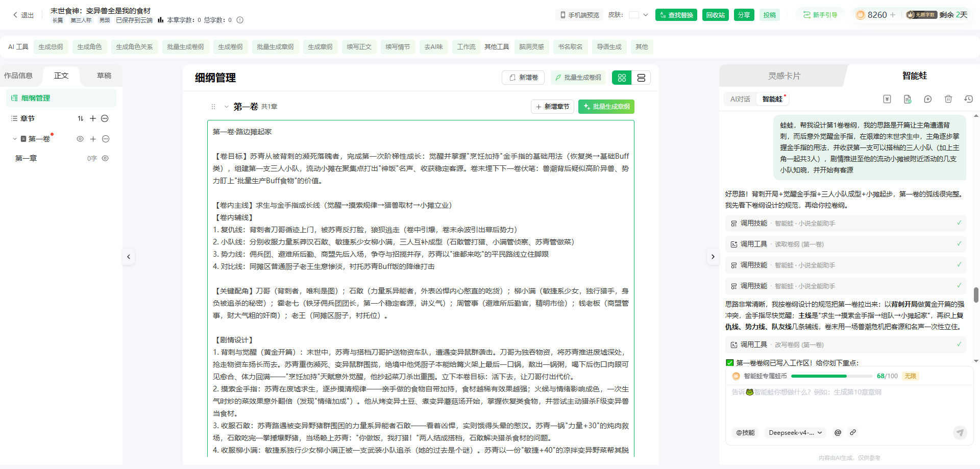The image size is (980, 469).
Task: Click 退出 to exit editor
Action: click(x=23, y=15)
